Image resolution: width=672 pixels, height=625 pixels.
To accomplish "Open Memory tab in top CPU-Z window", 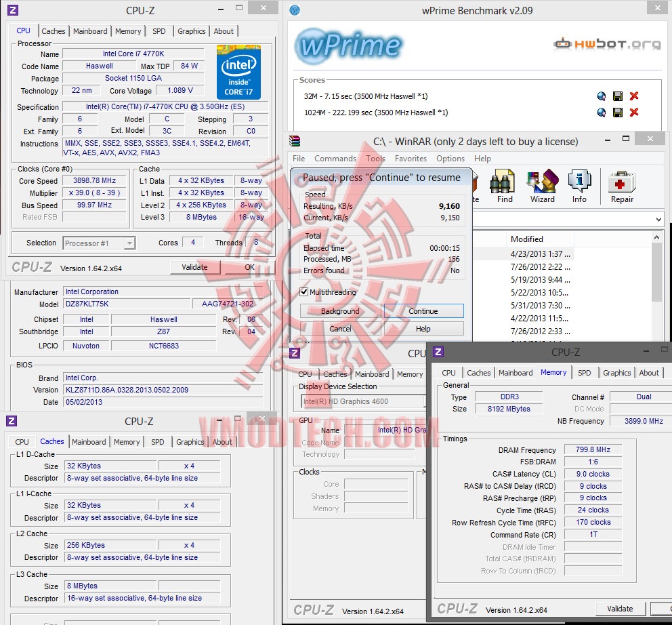I will [128, 31].
